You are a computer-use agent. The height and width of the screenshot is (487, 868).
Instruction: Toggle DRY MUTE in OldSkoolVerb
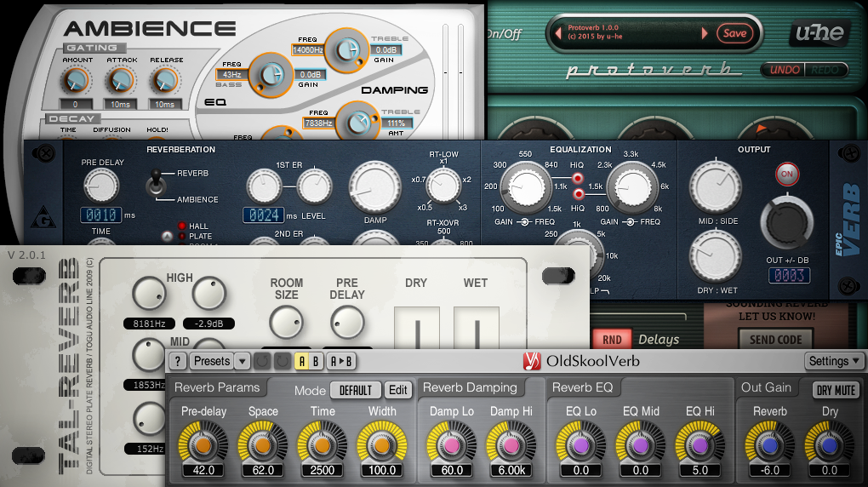[x=836, y=390]
